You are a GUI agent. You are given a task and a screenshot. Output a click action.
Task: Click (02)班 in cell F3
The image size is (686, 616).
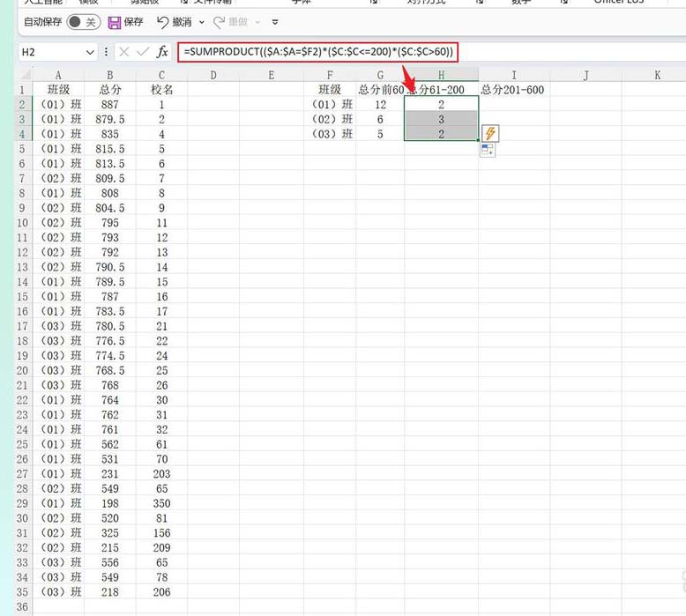tap(332, 119)
